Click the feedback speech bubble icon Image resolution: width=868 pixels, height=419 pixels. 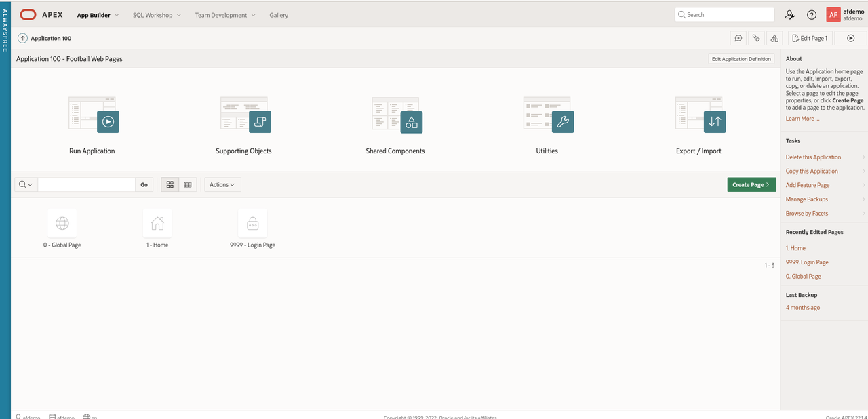[x=738, y=38]
